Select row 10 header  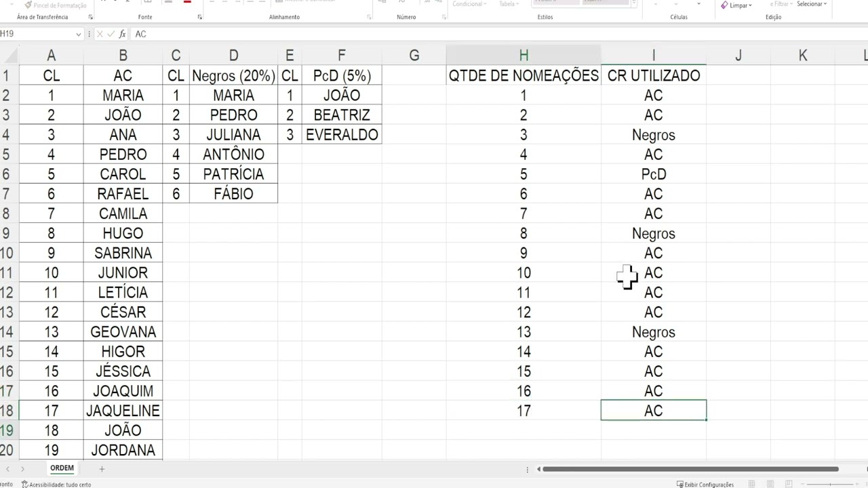pyautogui.click(x=9, y=253)
